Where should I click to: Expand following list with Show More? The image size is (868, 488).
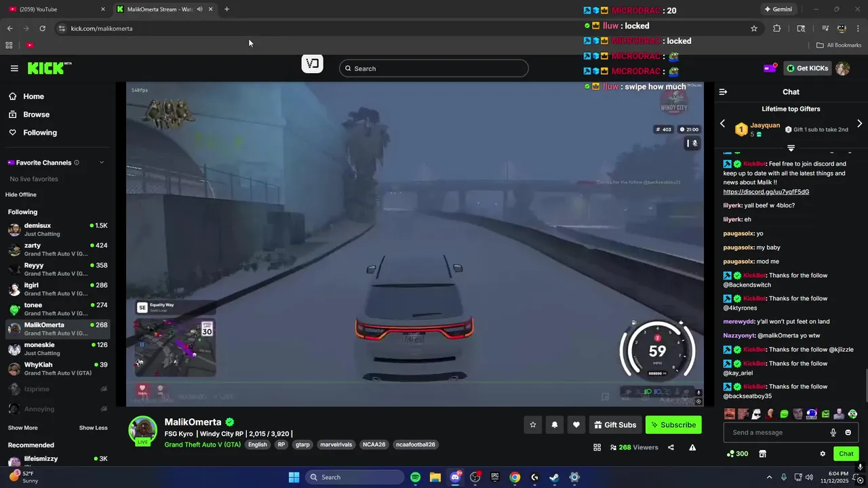pyautogui.click(x=23, y=428)
